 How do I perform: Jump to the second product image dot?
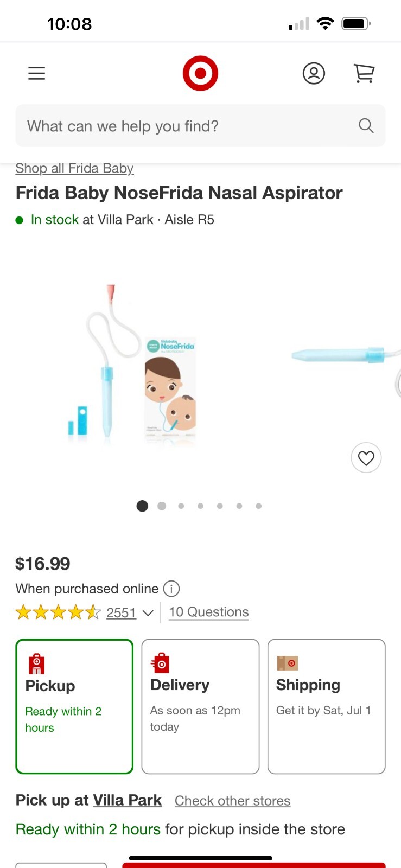pyautogui.click(x=162, y=506)
